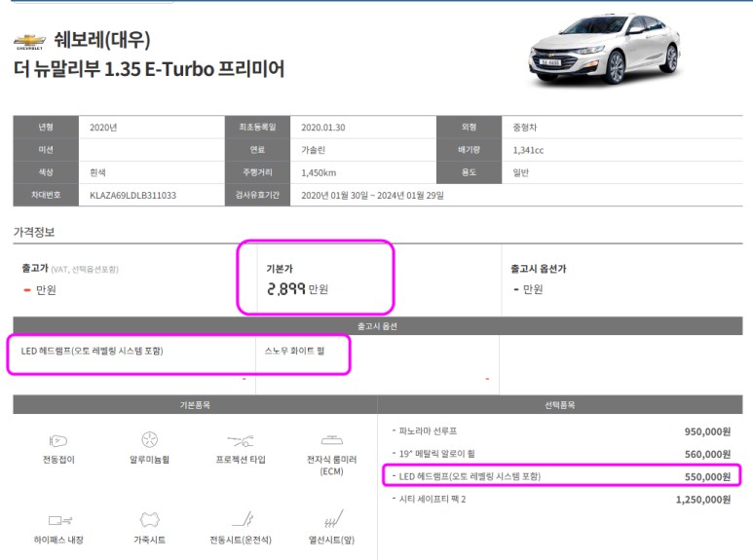Click the 최초등록일 header cell
753x560 pixels.
[257, 127]
